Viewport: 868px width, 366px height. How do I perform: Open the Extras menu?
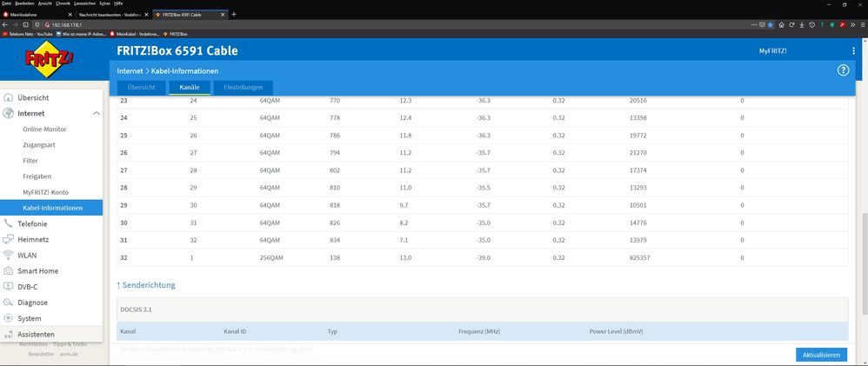[x=104, y=3]
